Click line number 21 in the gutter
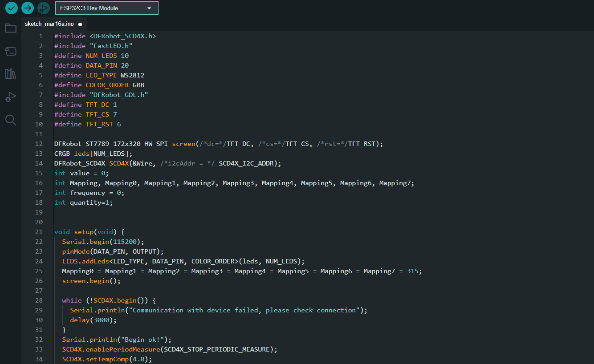The height and width of the screenshot is (364, 594). click(x=39, y=232)
